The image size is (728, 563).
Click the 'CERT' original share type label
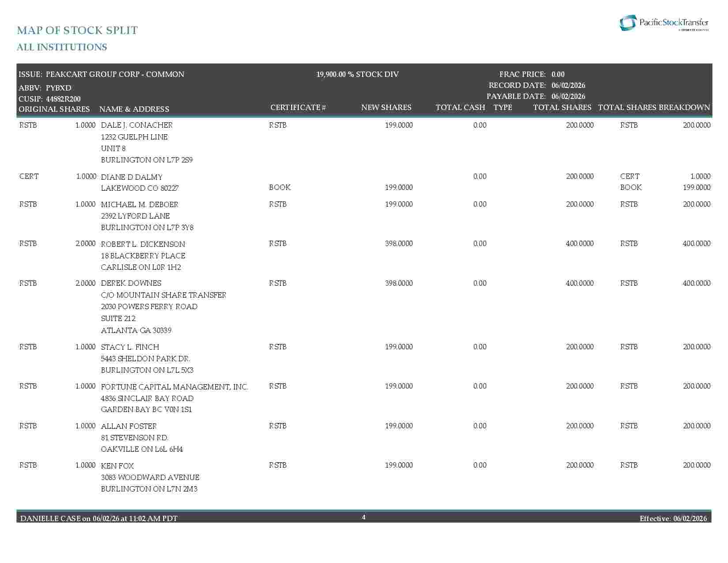point(29,176)
